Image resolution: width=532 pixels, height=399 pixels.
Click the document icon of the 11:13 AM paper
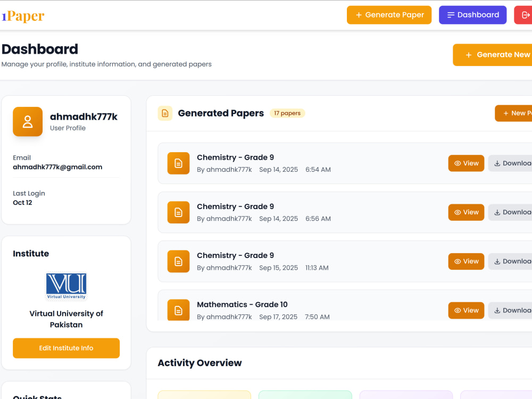pos(178,261)
